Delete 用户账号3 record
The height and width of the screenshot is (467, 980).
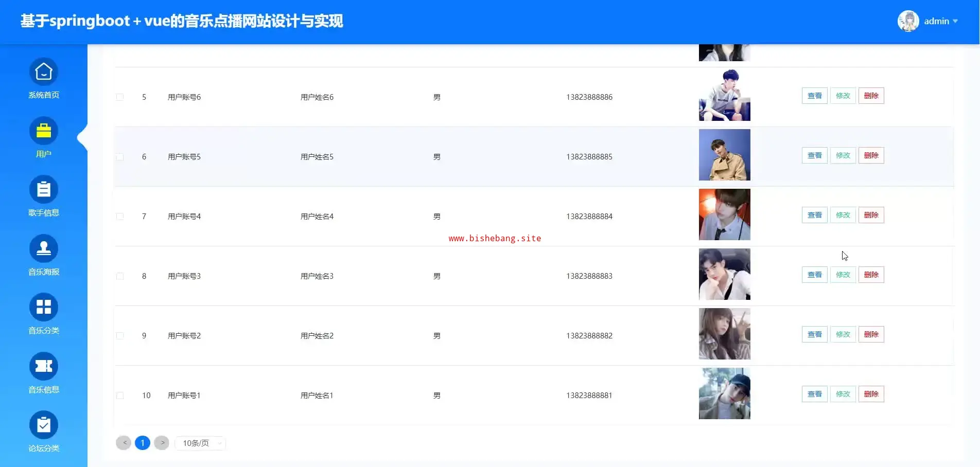871,275
